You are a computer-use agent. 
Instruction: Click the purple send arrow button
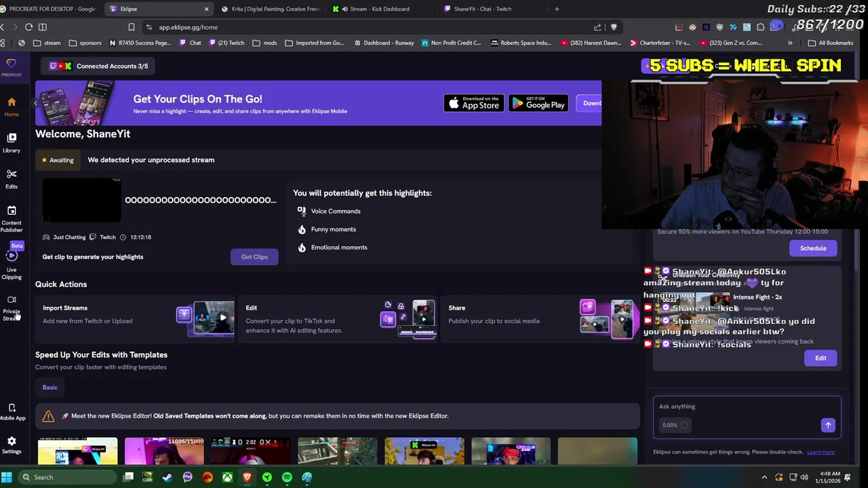click(x=828, y=425)
